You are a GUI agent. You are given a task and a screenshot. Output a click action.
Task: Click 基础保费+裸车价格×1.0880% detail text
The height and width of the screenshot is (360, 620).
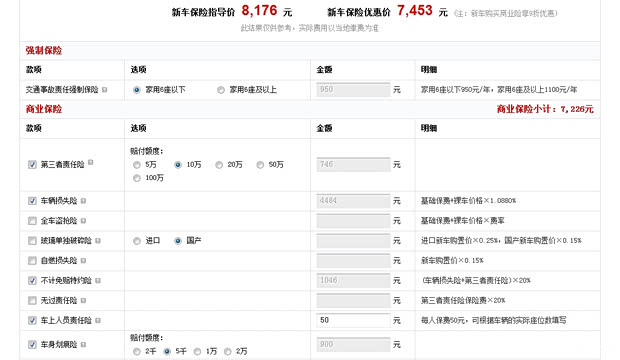(469, 201)
